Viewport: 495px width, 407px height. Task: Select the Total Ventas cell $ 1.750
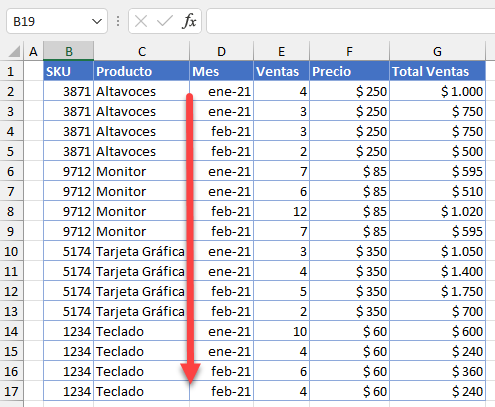pos(437,291)
